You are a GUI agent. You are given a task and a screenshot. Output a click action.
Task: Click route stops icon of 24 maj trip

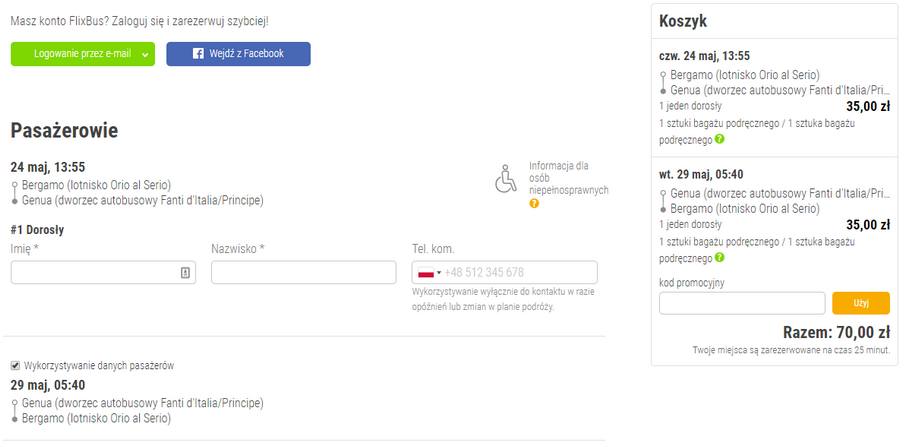[x=15, y=193]
